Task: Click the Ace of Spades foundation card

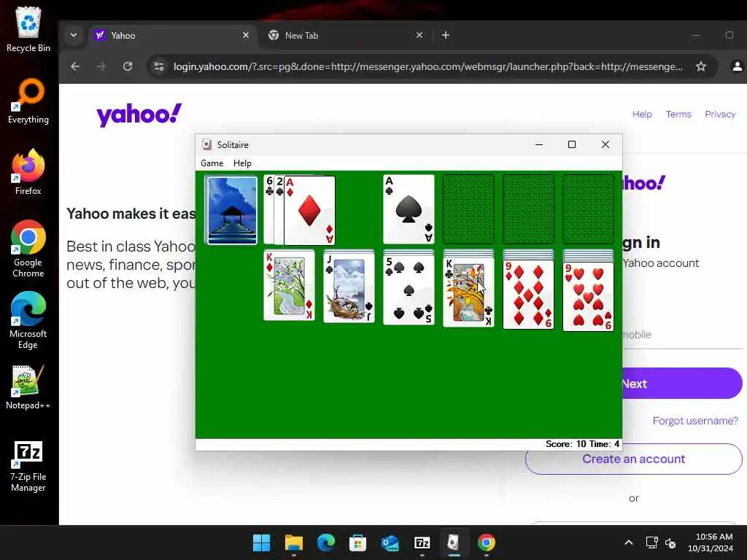Action: click(x=409, y=209)
